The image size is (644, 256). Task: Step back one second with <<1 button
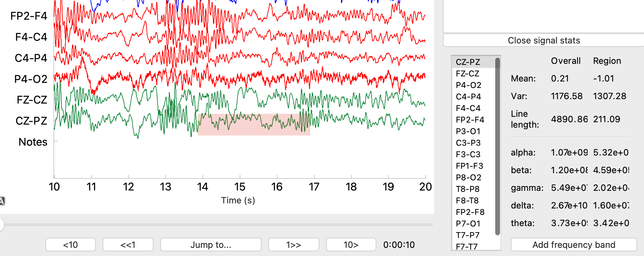(128, 245)
